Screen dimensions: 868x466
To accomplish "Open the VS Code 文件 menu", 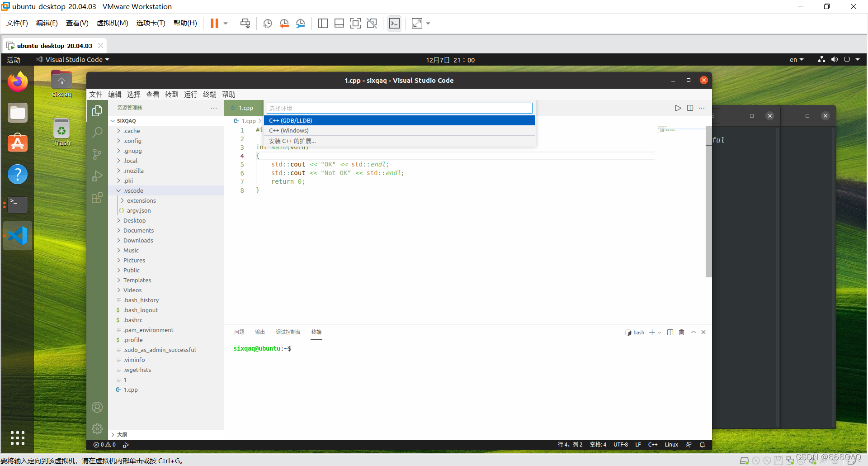I will [96, 94].
